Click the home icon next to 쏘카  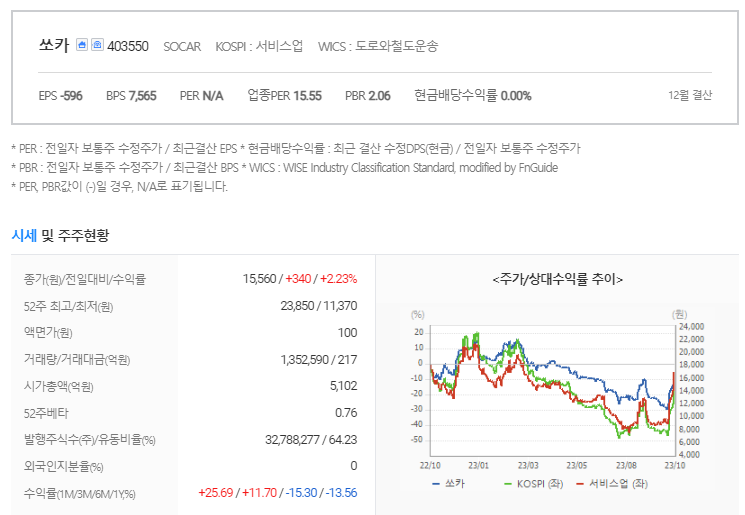coord(82,45)
